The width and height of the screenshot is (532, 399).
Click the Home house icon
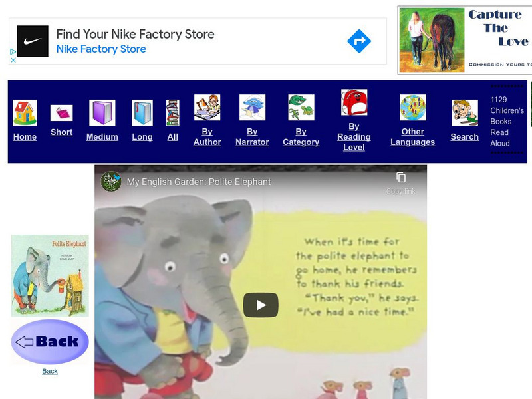click(25, 112)
